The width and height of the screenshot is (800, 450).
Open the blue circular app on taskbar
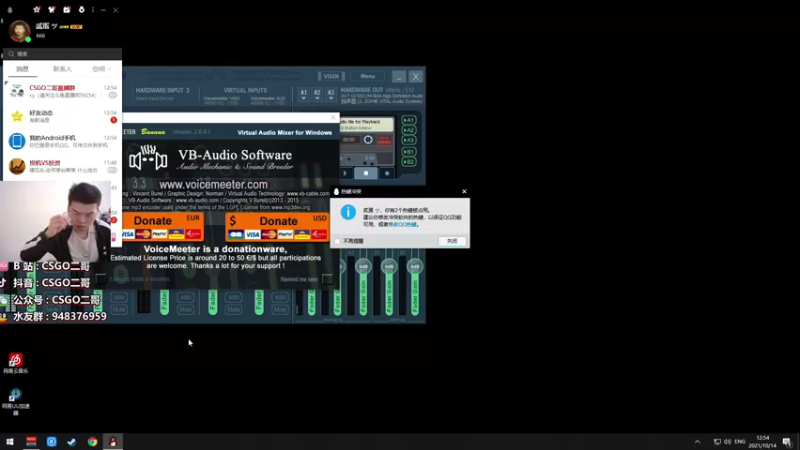[52, 442]
